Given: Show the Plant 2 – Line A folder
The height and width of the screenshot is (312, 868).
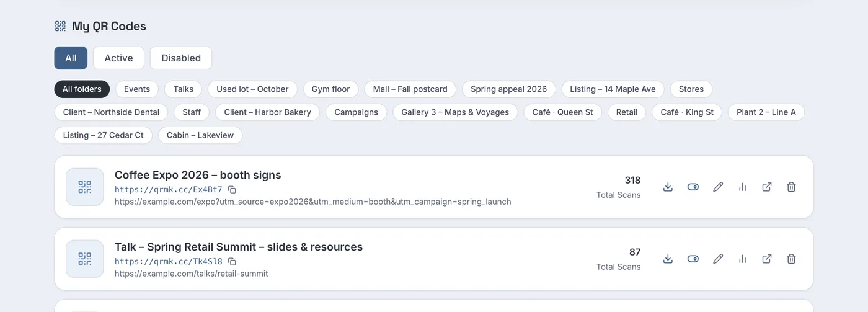Looking at the screenshot, I should (x=766, y=112).
